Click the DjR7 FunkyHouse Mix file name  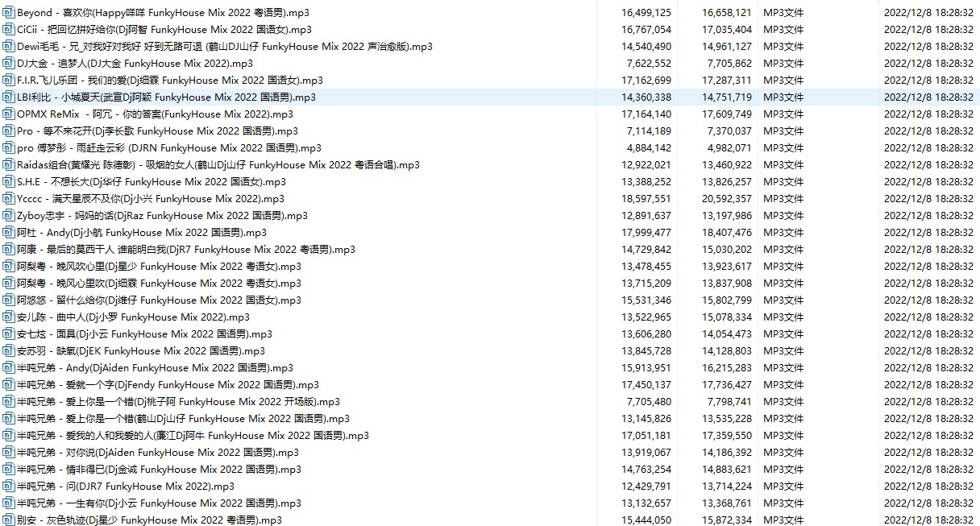tap(185, 250)
